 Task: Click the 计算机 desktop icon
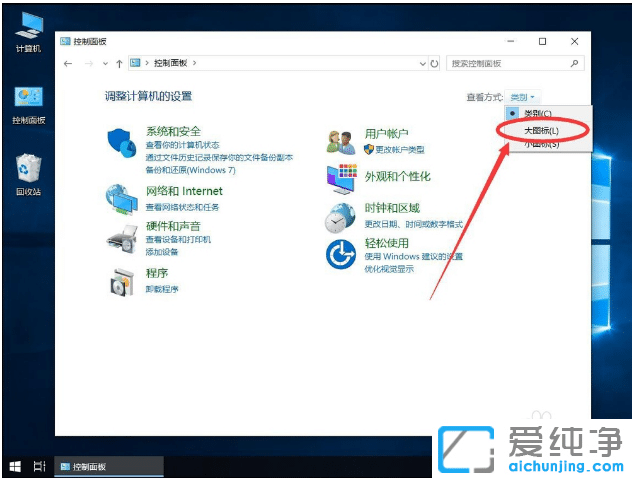[29, 32]
